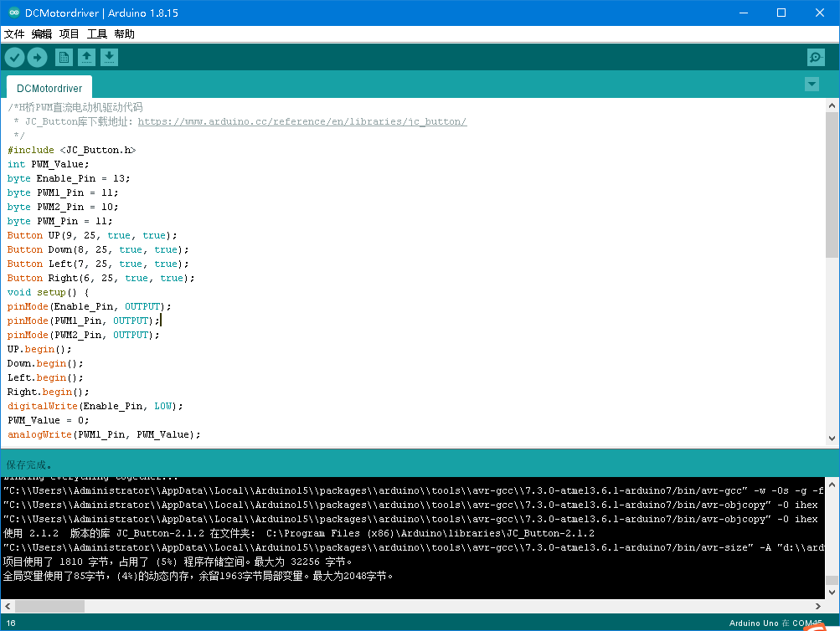Click line number 16 in status bar
This screenshot has width=840, height=631.
pos(11,623)
